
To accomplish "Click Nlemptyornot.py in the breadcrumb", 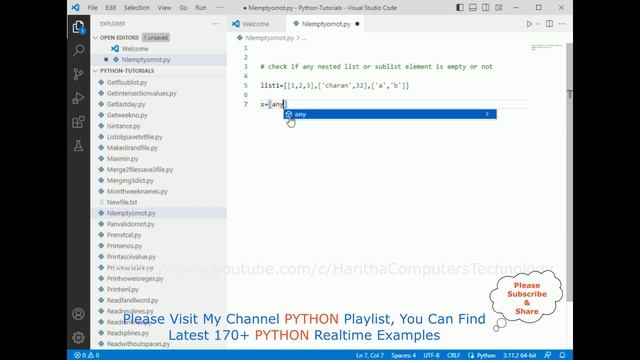I will pyautogui.click(x=269, y=38).
